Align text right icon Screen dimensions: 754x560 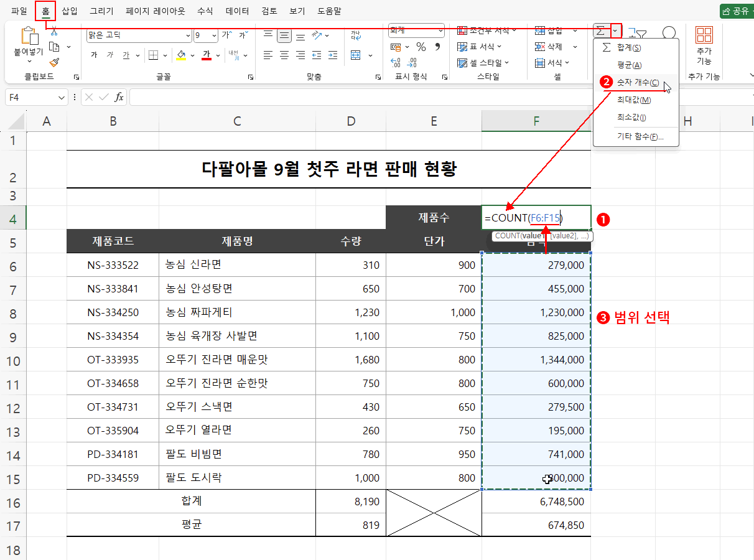coord(300,55)
